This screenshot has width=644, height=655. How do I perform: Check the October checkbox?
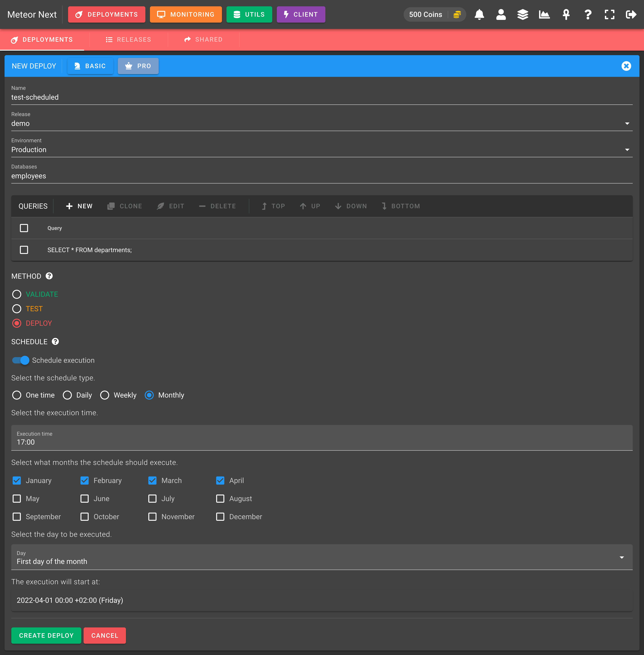(85, 517)
